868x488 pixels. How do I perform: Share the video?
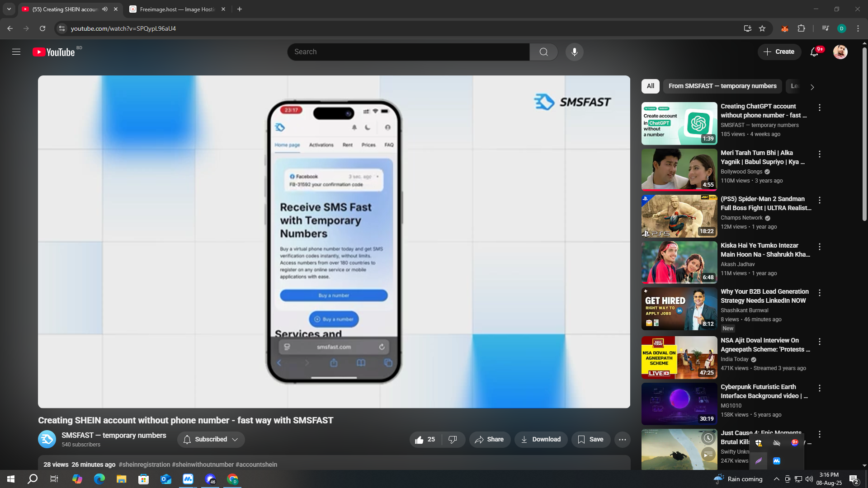click(x=490, y=440)
